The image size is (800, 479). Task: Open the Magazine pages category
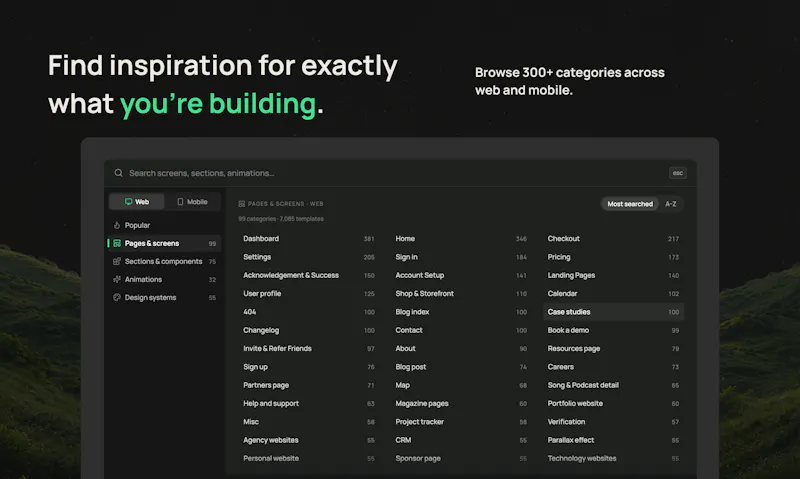pyautogui.click(x=461, y=404)
